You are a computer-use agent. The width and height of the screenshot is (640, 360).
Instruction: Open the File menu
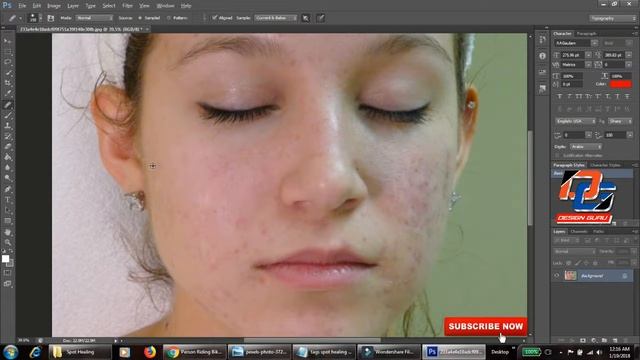22,6
